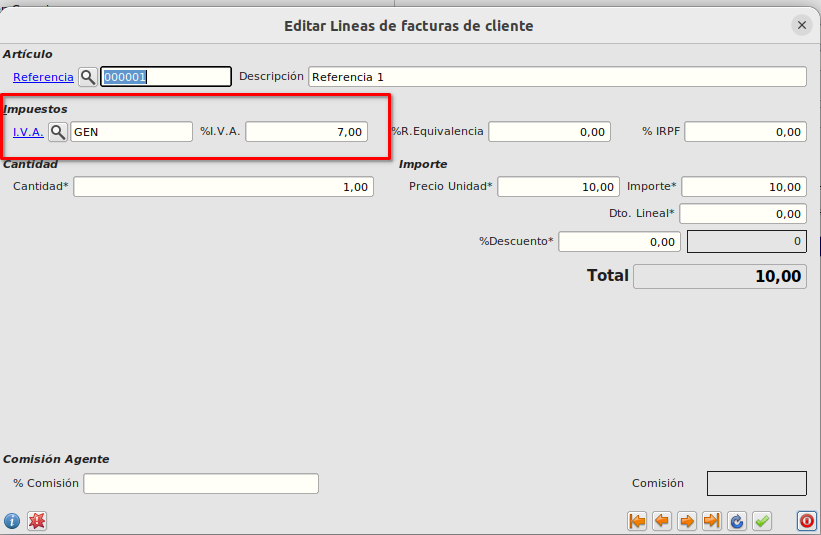821x535 pixels.
Task: Click the discount amount box showing 0
Action: [747, 241]
